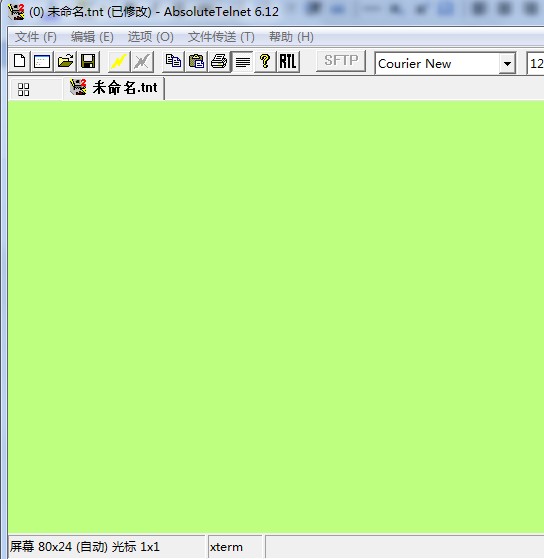
Task: Open the 选项 (O) menu
Action: tap(150, 37)
